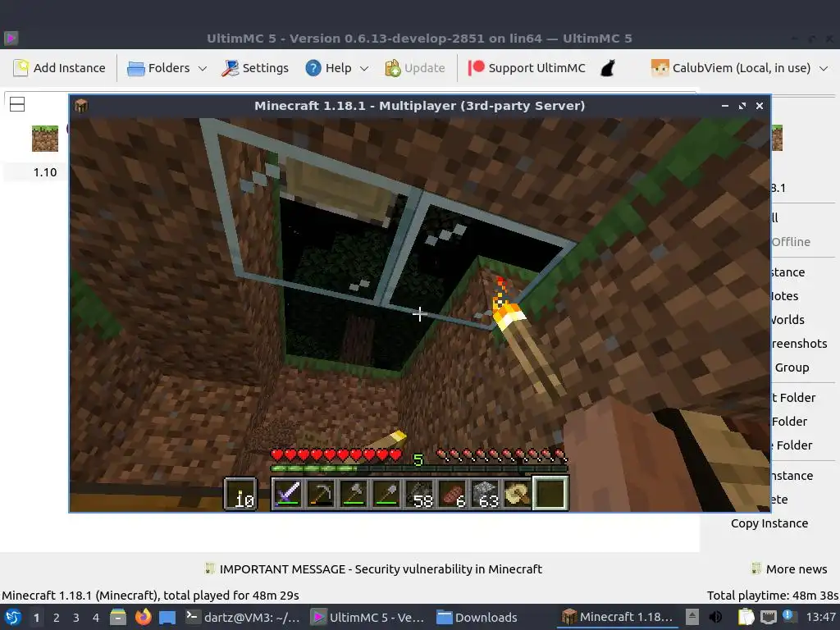Screen dimensions: 840x630
Task: Select the axe hotbar slot
Action: [354, 493]
